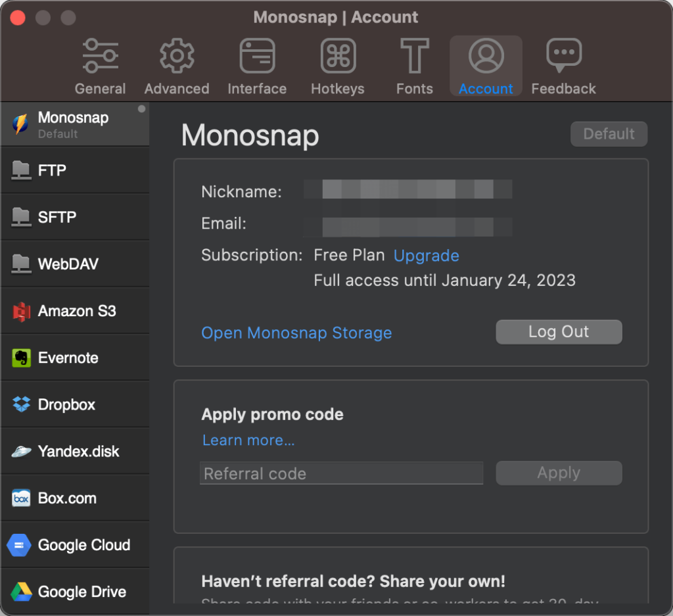Click the Google Cloud hexagon icon
The image size is (673, 616).
(x=19, y=545)
